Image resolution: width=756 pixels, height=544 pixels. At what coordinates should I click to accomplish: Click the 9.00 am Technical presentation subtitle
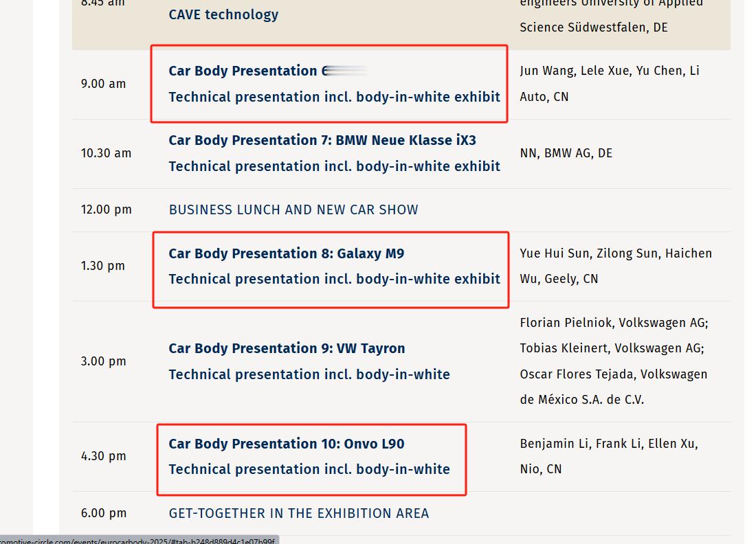point(335,97)
